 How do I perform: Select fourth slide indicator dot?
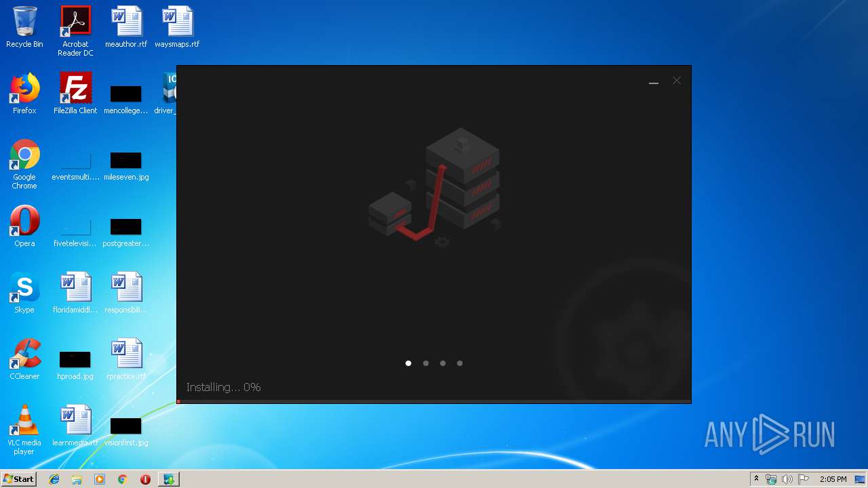460,363
